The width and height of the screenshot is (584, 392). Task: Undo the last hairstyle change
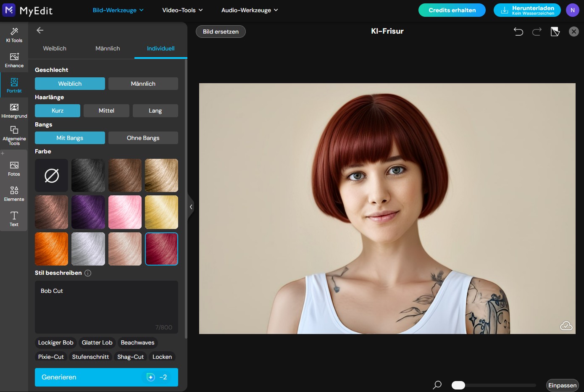[518, 31]
